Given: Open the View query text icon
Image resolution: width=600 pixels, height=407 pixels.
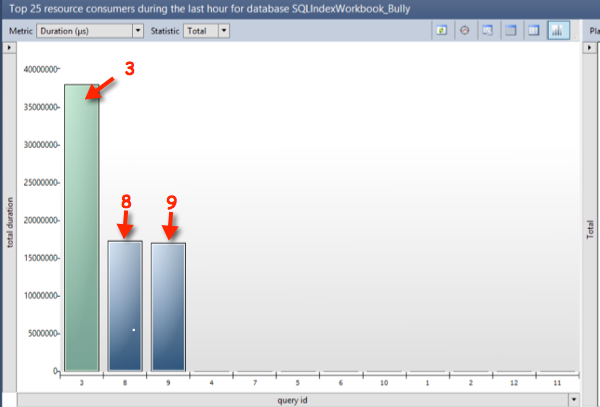Looking at the screenshot, I should coord(488,30).
